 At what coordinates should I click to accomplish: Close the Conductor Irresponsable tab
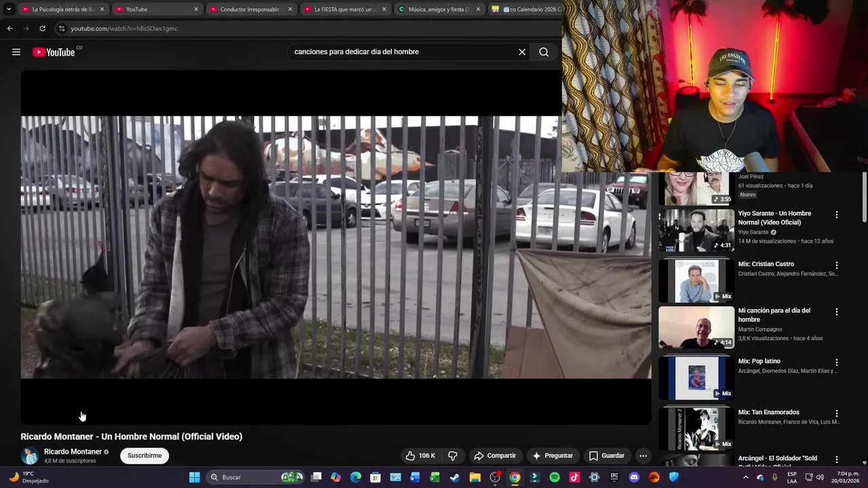(290, 9)
